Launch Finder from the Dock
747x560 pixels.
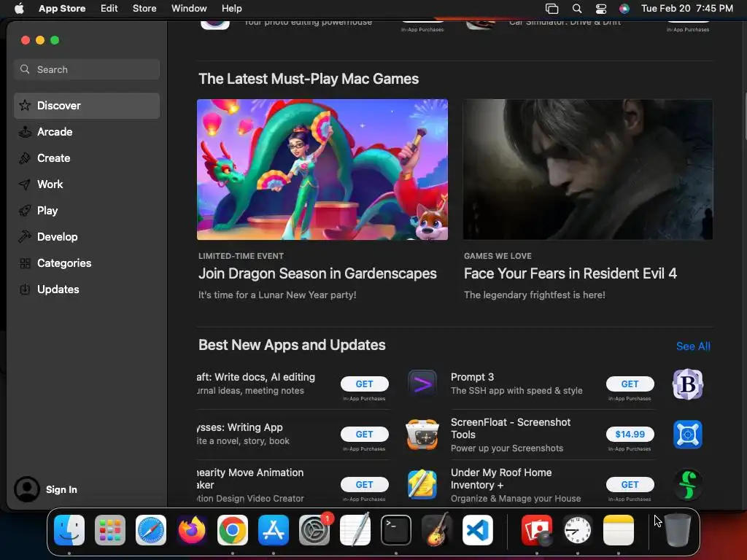(69, 530)
